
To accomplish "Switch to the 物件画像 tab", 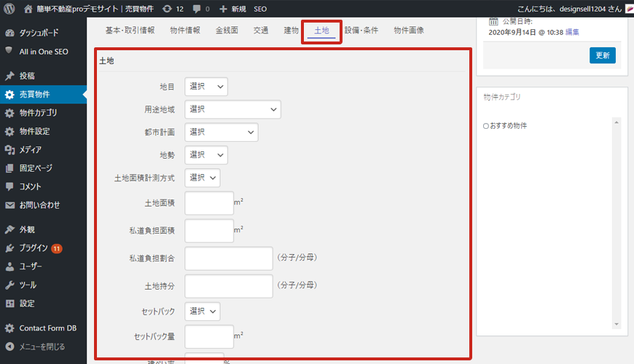I will [409, 31].
